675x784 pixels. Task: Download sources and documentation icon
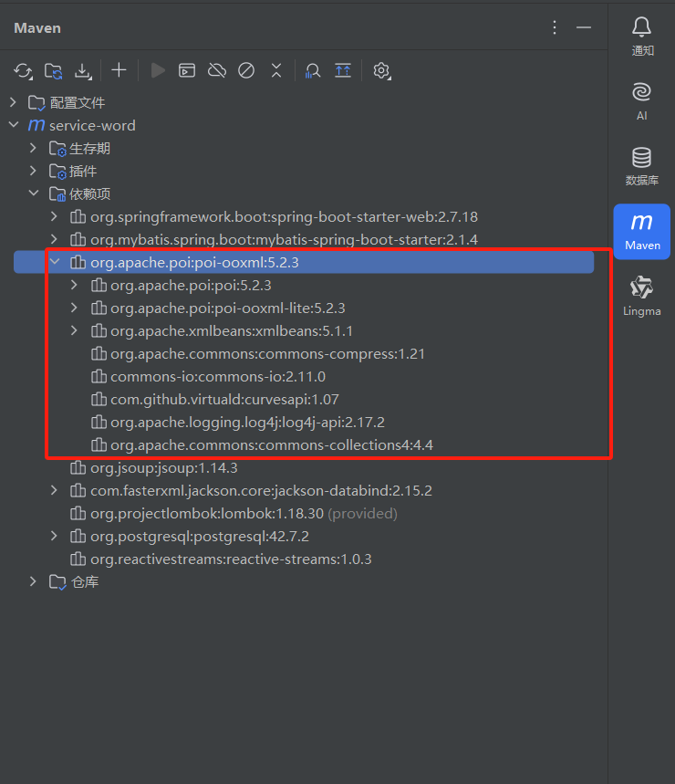point(83,71)
